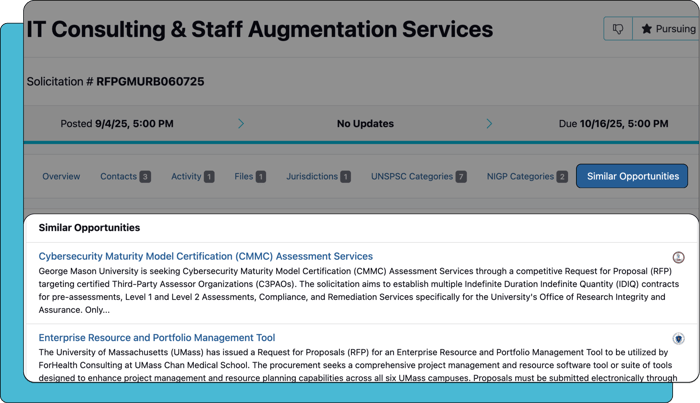Click the UMass seal icon
700x403 pixels.
tap(678, 339)
